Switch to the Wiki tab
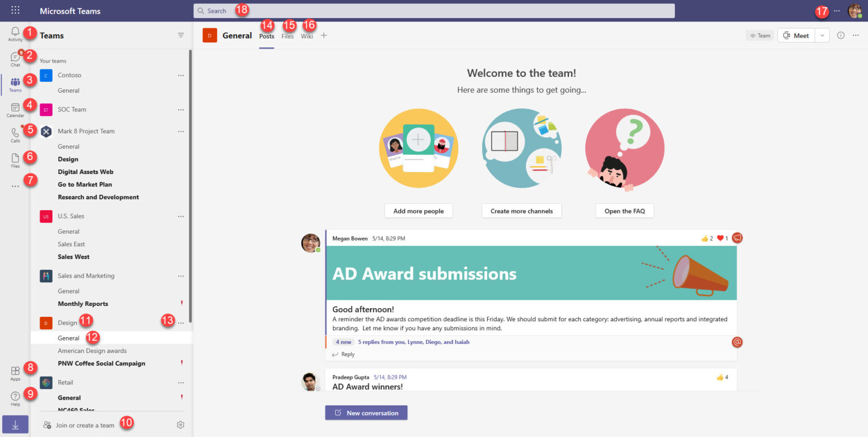This screenshot has width=868, height=437. 306,35
